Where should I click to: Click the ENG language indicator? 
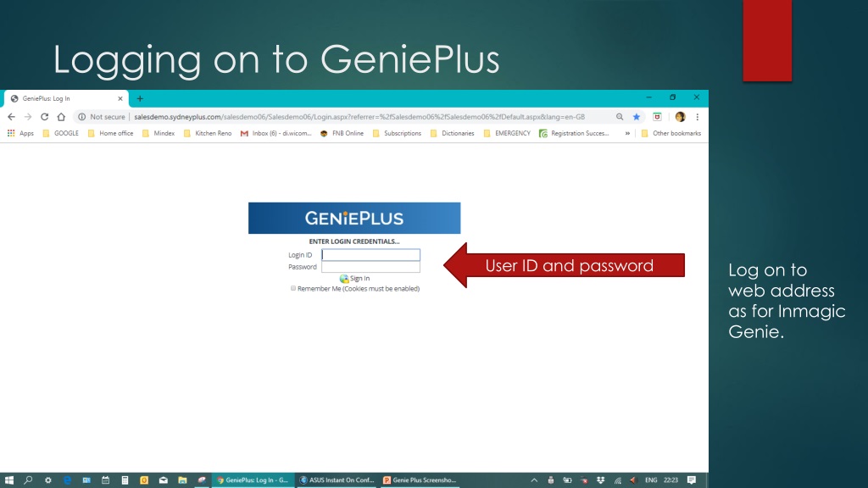click(x=651, y=480)
